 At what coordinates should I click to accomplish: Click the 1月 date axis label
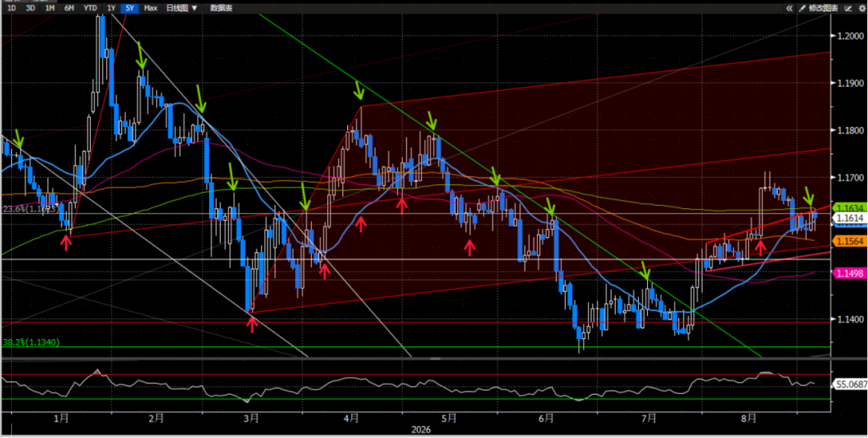61,419
